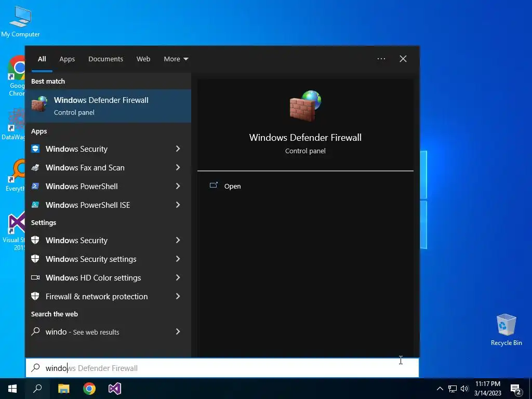Viewport: 532px width, 399px height.
Task: Open Windows PowerShell ISE result
Action: point(108,205)
